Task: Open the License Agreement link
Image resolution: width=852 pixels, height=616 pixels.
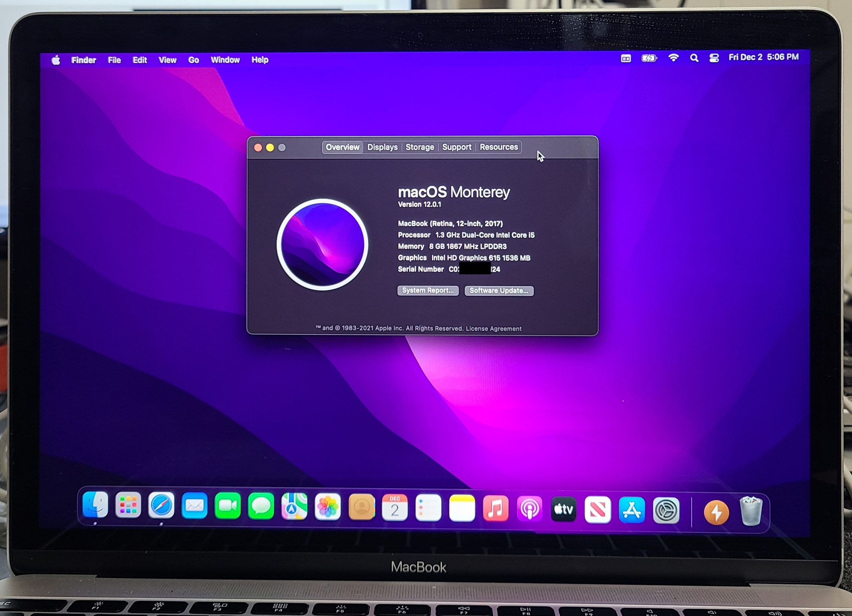Action: click(493, 329)
